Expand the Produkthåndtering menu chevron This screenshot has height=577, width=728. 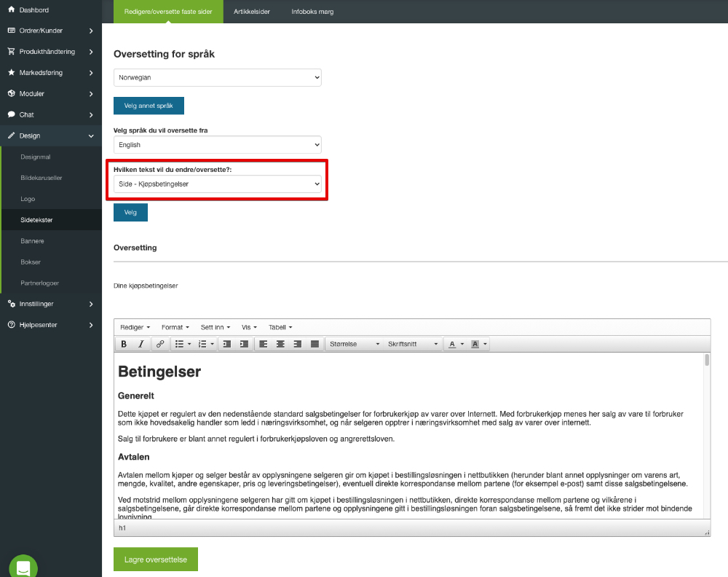pyautogui.click(x=91, y=52)
